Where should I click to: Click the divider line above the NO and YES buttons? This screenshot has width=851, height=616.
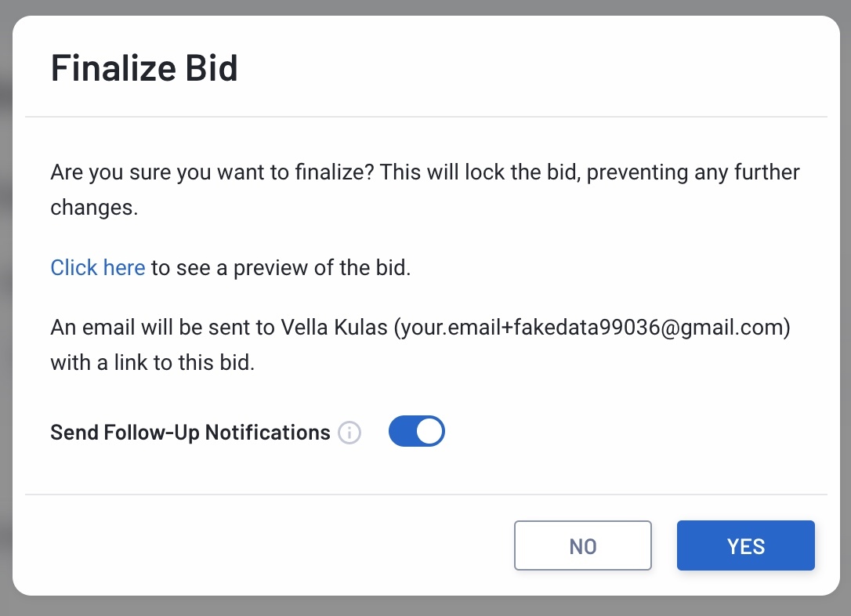click(x=426, y=495)
